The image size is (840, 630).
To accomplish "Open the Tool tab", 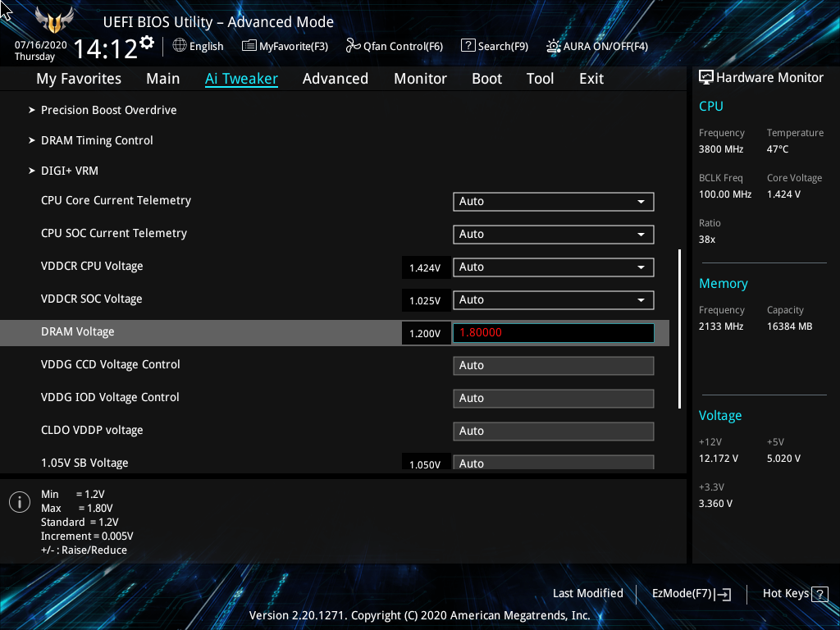I will (x=540, y=79).
